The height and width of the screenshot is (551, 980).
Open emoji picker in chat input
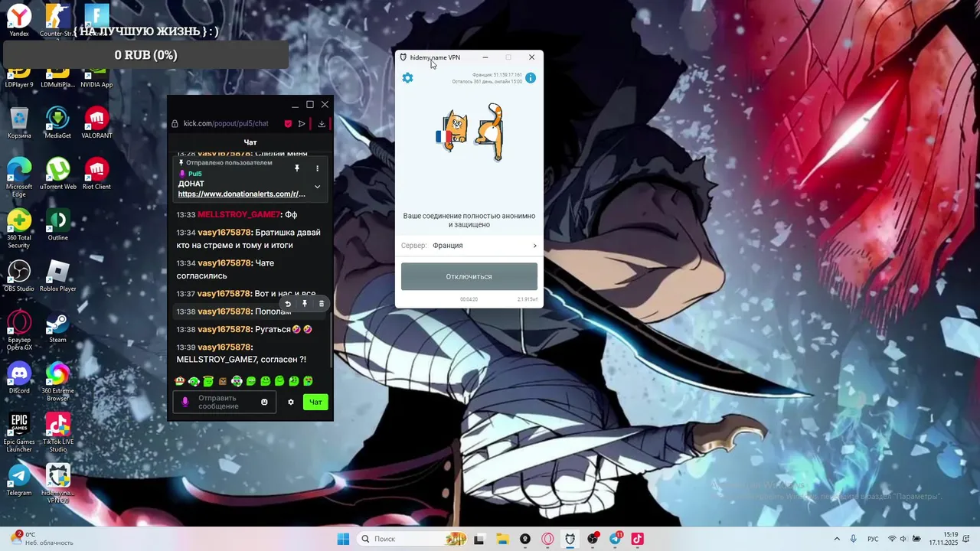click(265, 402)
